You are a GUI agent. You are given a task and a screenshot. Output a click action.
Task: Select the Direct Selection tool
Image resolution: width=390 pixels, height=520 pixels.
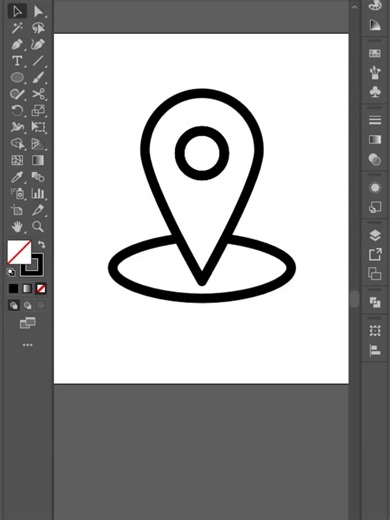click(38, 11)
